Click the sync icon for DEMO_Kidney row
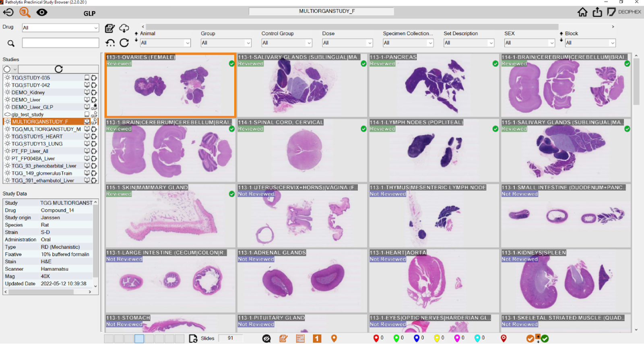This screenshot has height=344, width=644. coord(94,92)
